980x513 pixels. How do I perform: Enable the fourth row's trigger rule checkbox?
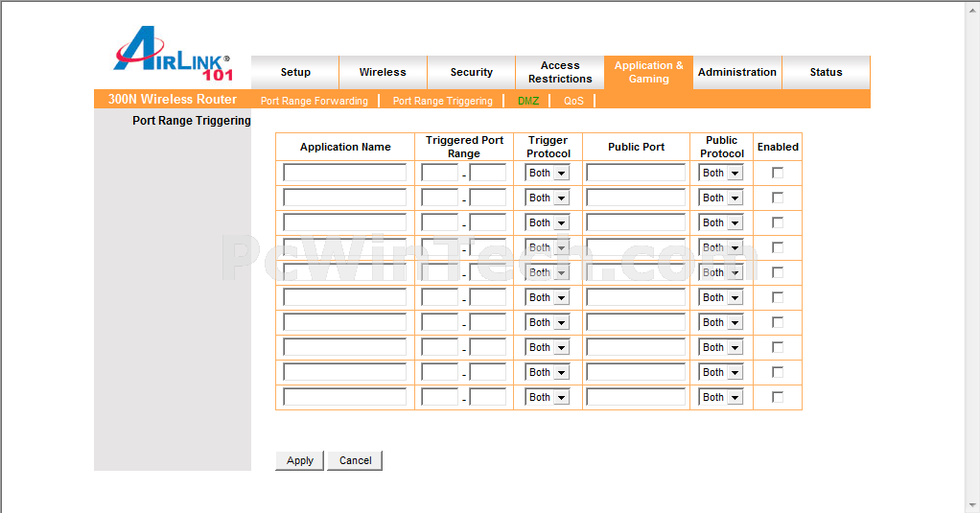pyautogui.click(x=778, y=247)
